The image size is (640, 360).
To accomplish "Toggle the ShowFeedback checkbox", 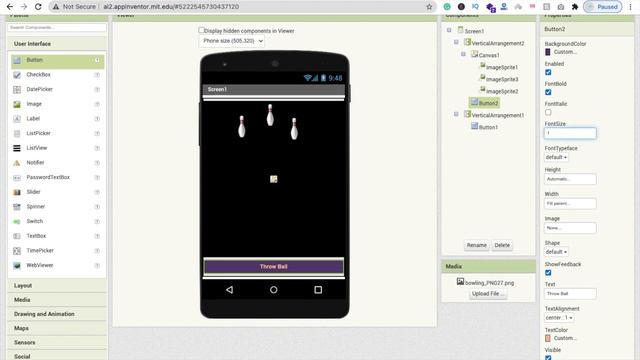I will [548, 273].
